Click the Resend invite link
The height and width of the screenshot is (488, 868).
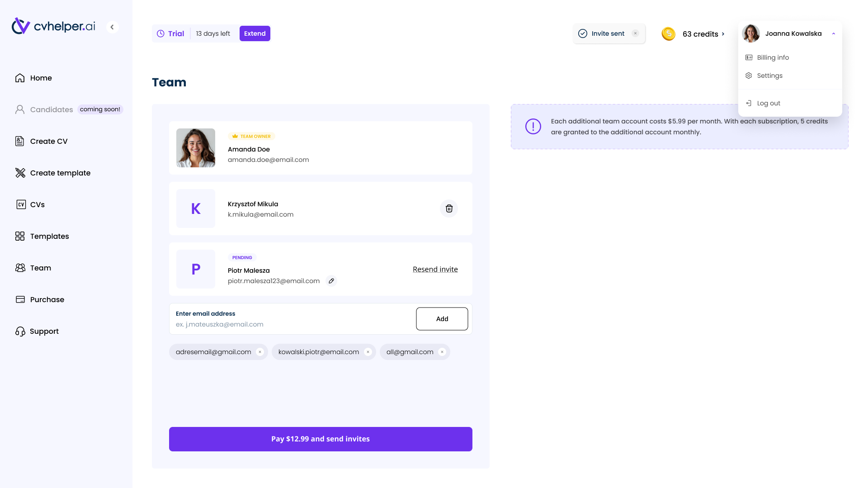point(435,269)
